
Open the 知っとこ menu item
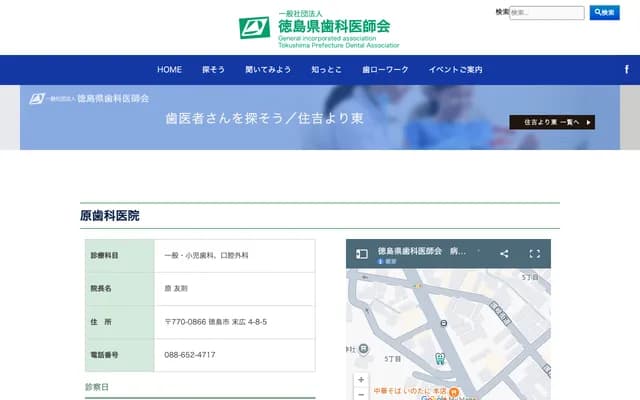coord(326,70)
